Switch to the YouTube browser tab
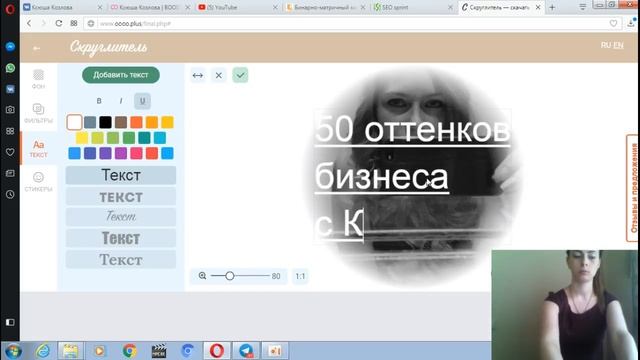 [x=236, y=7]
